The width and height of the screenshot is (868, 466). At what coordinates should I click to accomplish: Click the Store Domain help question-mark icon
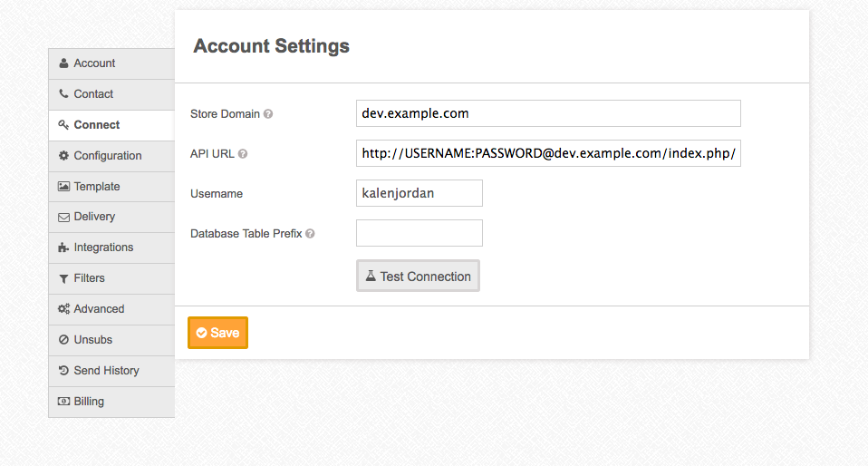268,114
